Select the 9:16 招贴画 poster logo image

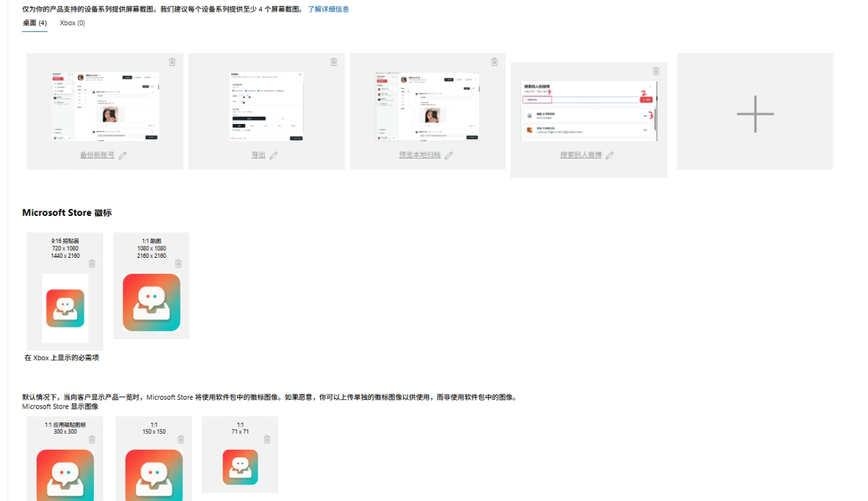65,308
